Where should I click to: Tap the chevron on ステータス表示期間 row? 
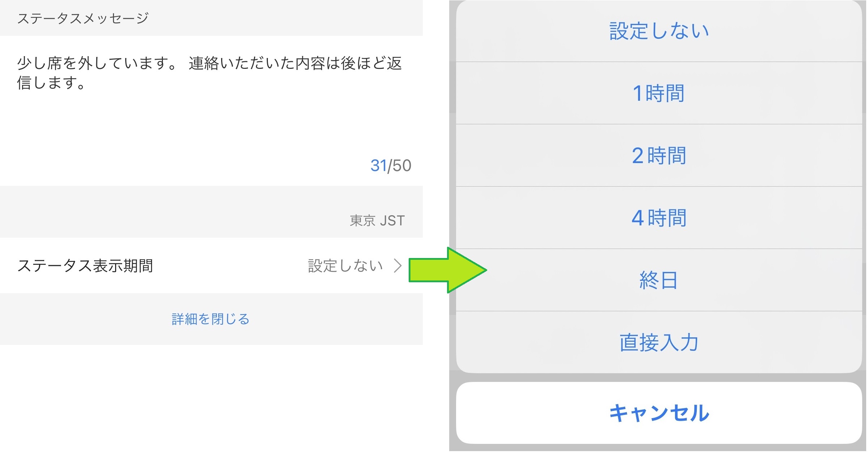point(397,266)
